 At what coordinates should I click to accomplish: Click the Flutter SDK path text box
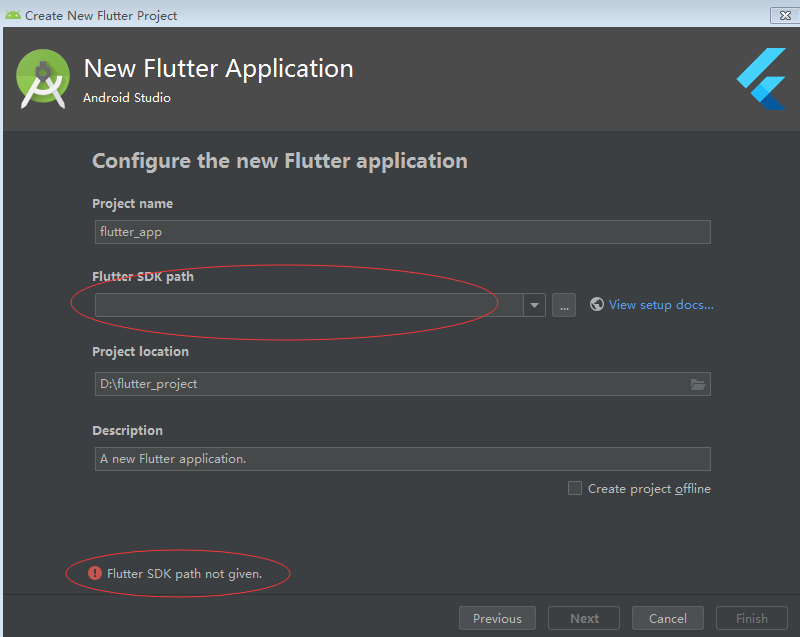coord(300,304)
